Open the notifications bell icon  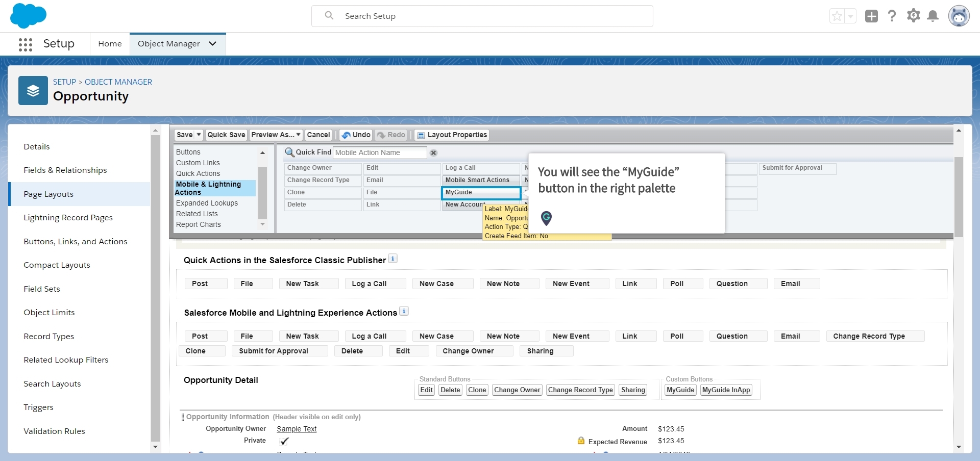[x=933, y=16]
